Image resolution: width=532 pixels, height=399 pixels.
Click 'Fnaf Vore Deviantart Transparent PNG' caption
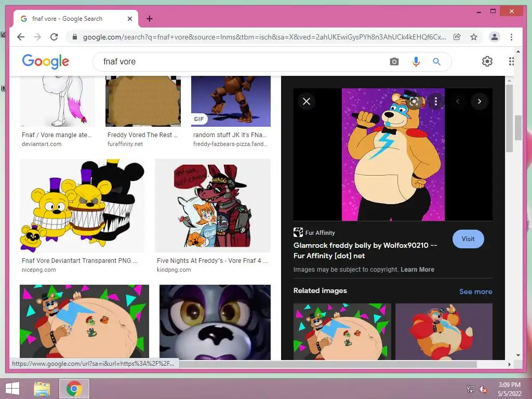pos(79,261)
